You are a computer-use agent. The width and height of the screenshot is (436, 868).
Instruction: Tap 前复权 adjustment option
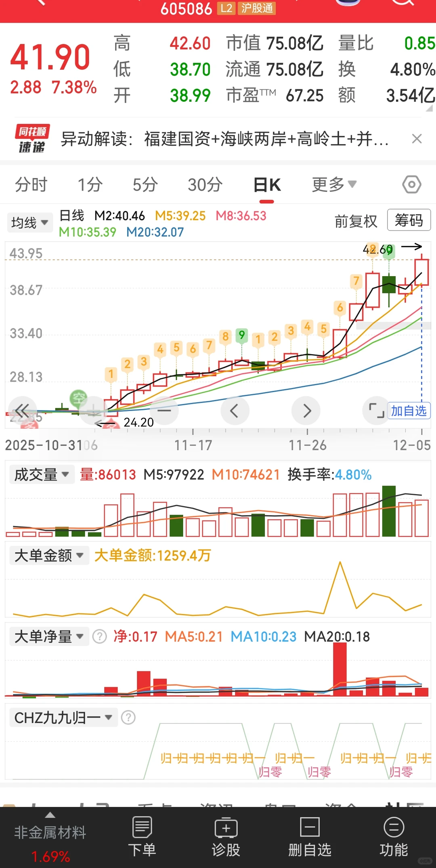(x=356, y=221)
